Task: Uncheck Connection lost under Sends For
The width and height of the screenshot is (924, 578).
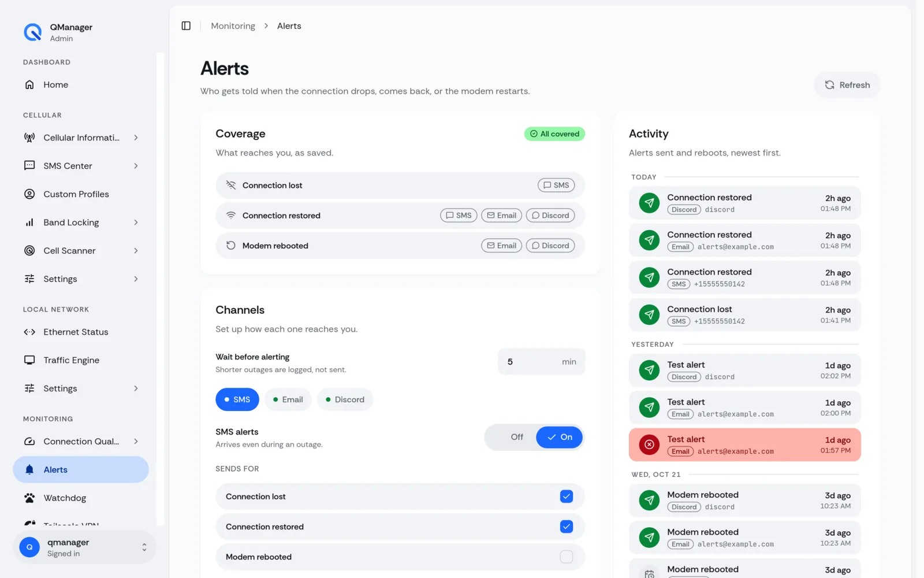Action: (x=567, y=497)
